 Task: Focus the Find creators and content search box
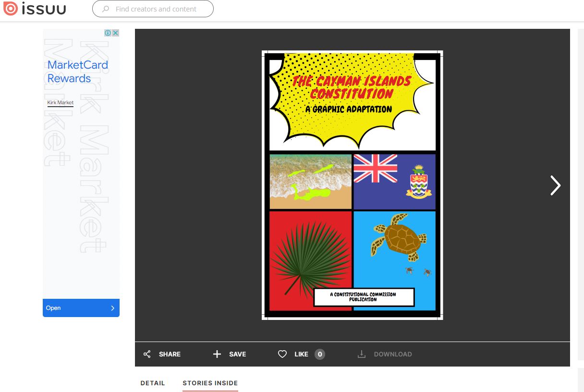click(153, 9)
